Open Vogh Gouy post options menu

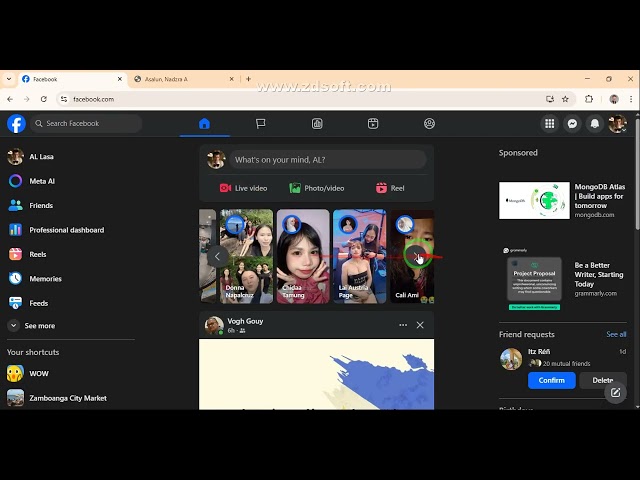(x=403, y=325)
